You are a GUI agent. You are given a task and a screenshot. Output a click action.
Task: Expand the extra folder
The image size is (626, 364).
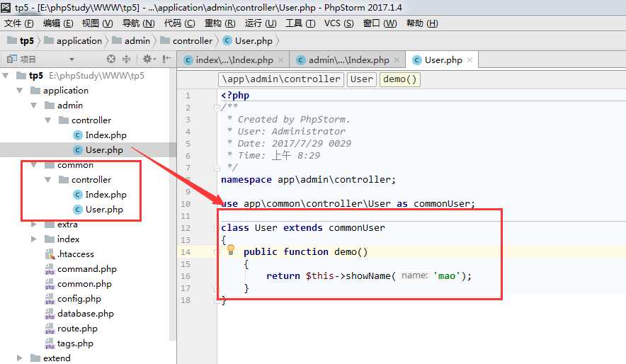34,224
